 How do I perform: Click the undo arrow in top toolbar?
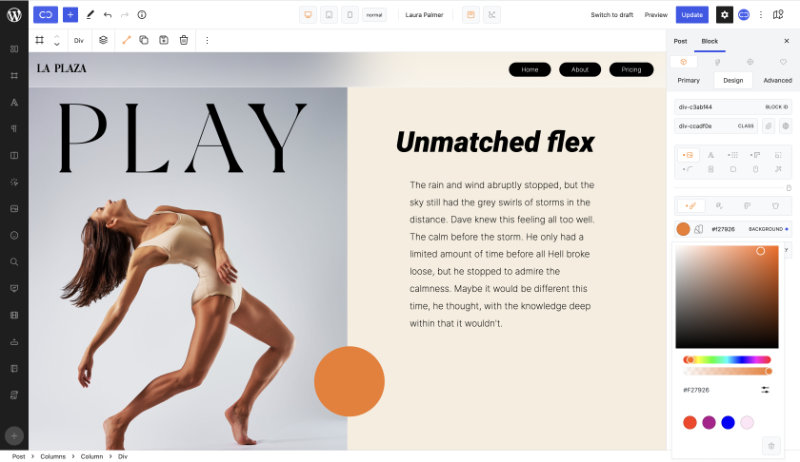pyautogui.click(x=107, y=15)
